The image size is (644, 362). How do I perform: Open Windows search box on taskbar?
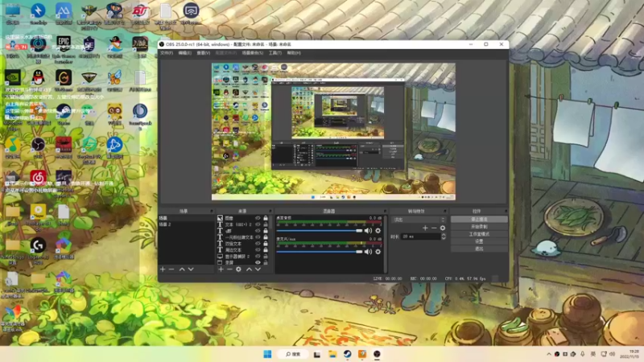pyautogui.click(x=293, y=354)
